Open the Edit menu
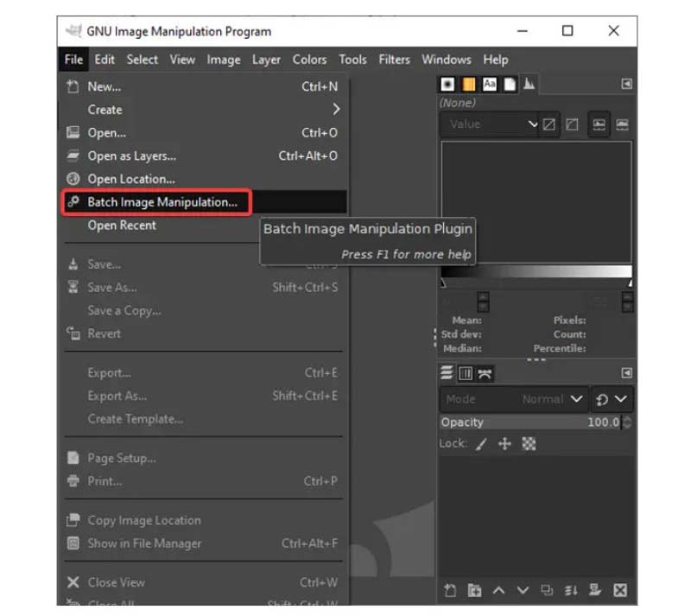 pos(105,60)
